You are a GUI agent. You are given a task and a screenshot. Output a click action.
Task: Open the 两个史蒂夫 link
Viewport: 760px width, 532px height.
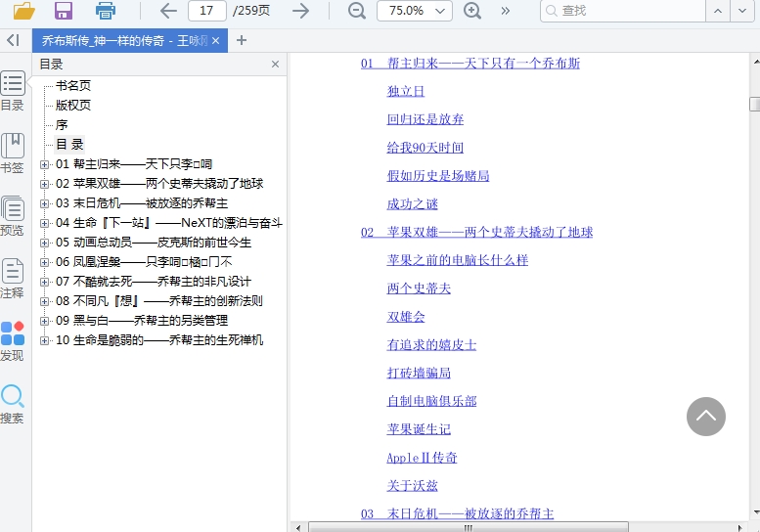(x=419, y=288)
